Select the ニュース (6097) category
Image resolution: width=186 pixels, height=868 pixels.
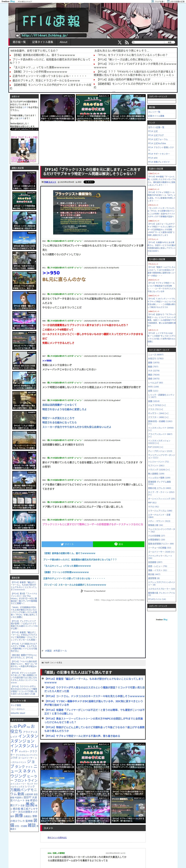[156, 354]
